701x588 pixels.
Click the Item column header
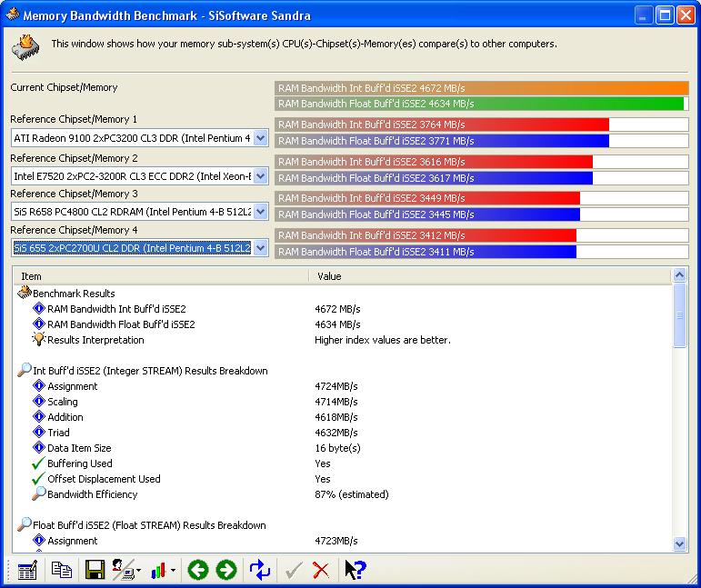click(161, 276)
